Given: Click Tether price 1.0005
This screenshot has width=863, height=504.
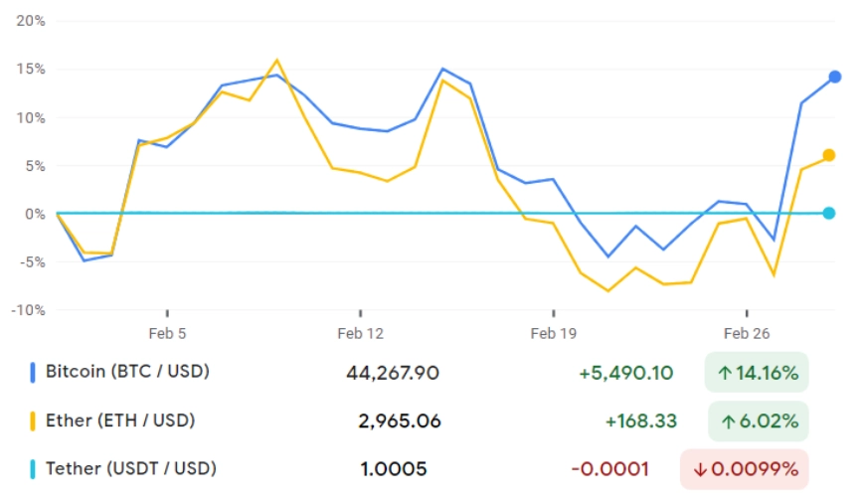Looking at the screenshot, I should 394,469.
